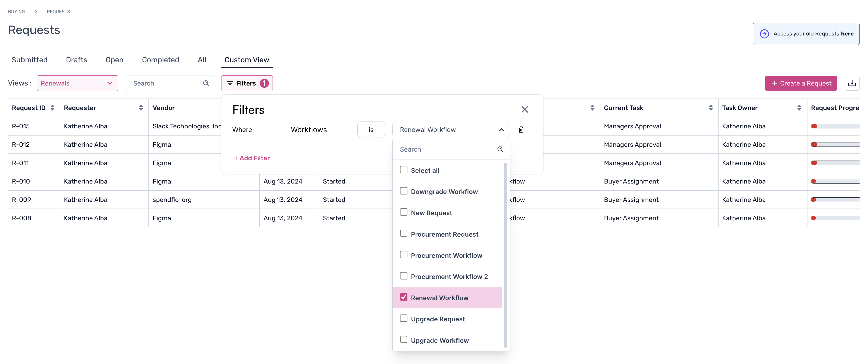
Task: Click the workflow list scrollbar
Action: pos(506,255)
